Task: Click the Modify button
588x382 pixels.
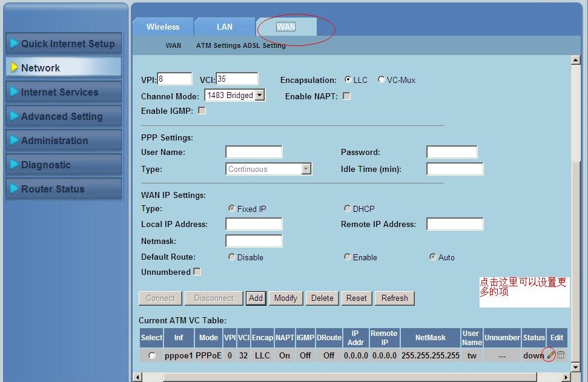Action: tap(286, 298)
